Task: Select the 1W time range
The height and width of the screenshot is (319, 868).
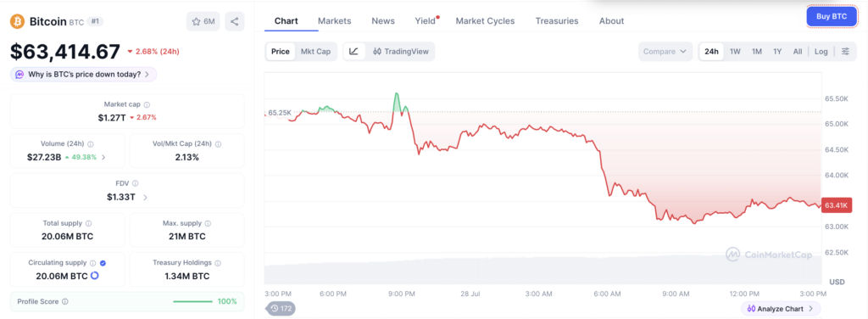Action: (735, 52)
